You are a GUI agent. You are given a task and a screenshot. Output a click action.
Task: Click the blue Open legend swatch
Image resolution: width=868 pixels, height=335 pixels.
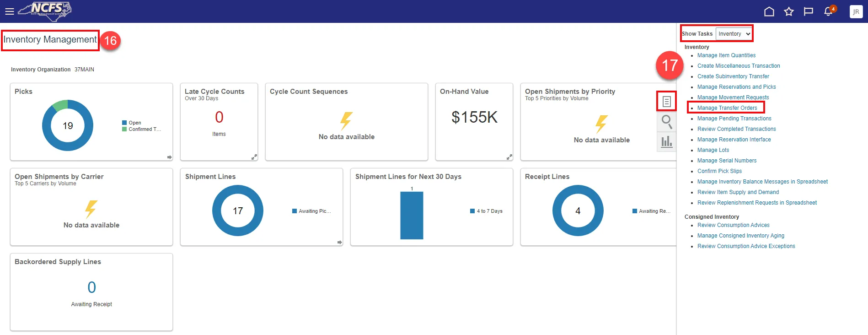[x=124, y=123]
